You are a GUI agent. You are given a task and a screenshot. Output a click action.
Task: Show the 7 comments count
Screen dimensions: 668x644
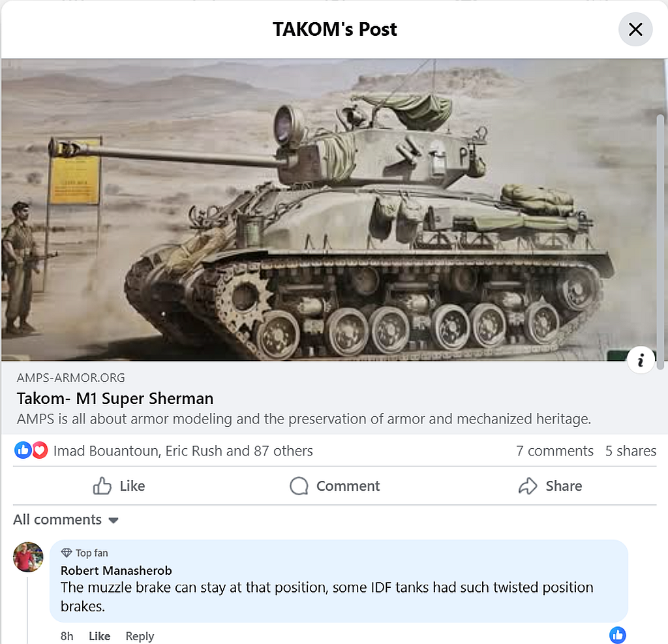(554, 451)
